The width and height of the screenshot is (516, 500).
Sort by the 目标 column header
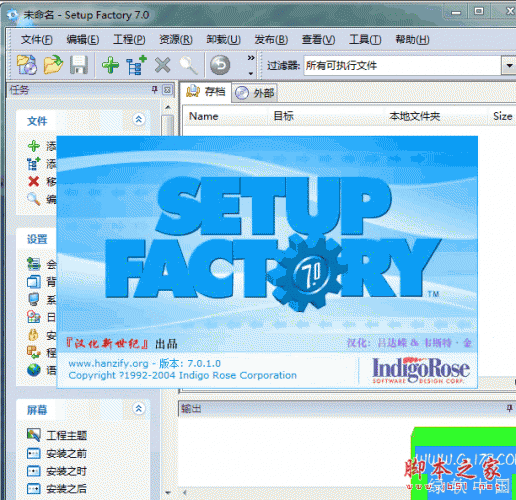[327, 116]
